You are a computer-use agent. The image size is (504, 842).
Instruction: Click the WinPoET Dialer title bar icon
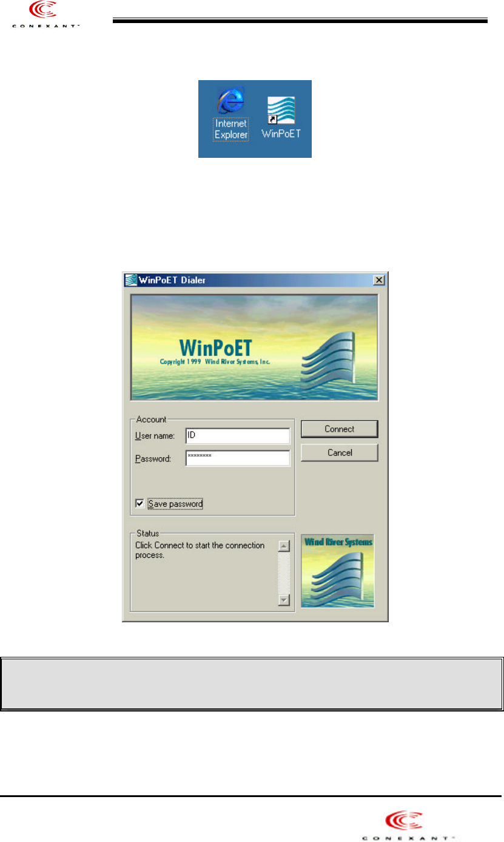click(x=130, y=280)
